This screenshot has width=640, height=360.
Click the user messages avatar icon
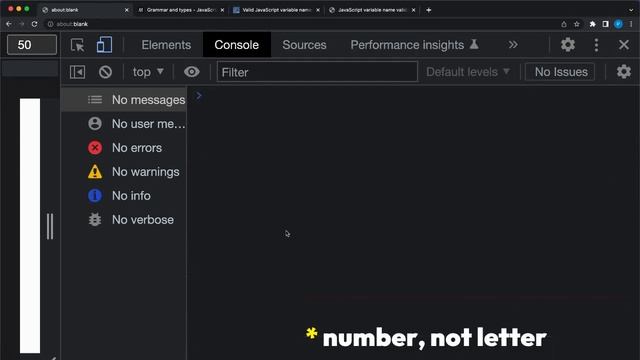95,124
